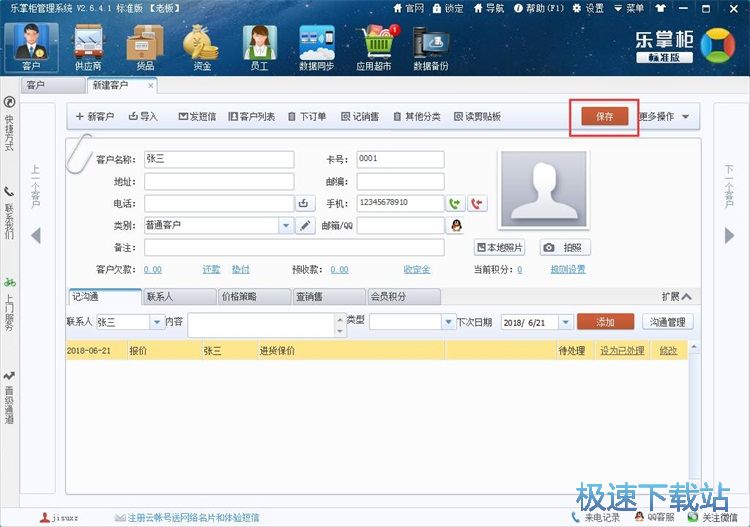750x527 pixels.
Task: Open the 客户 (Customer) module icon
Action: (32, 48)
